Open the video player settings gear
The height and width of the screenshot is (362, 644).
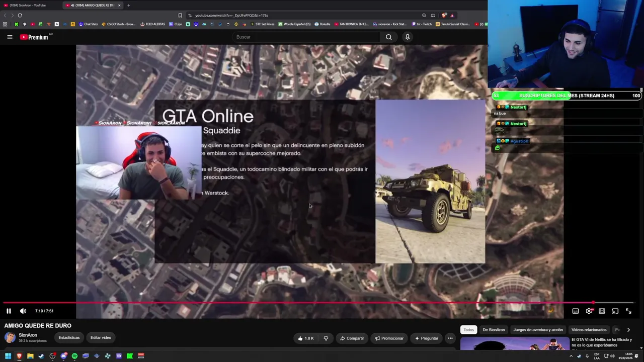(x=589, y=311)
